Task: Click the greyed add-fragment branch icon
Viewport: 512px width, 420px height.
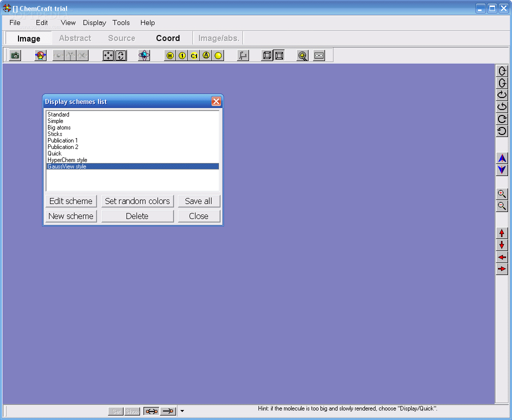Action: tap(70, 55)
